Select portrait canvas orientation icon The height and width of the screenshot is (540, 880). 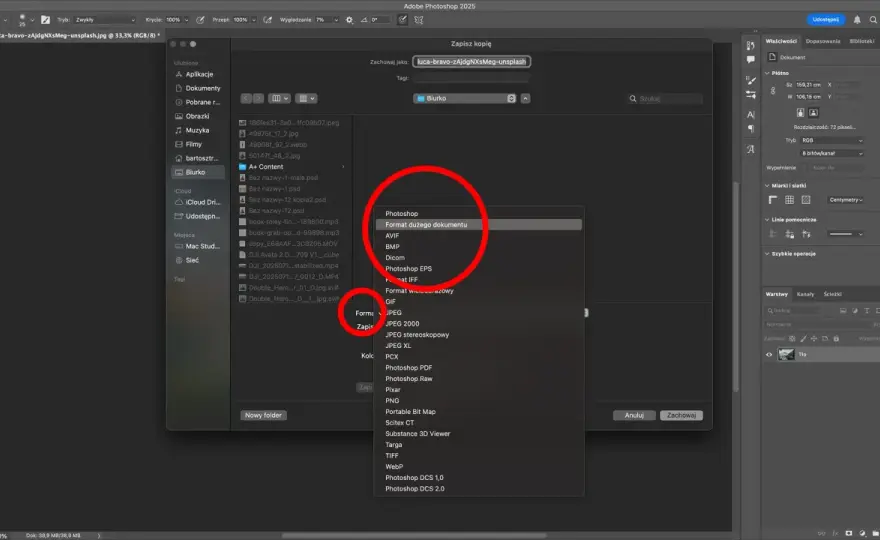click(800, 113)
